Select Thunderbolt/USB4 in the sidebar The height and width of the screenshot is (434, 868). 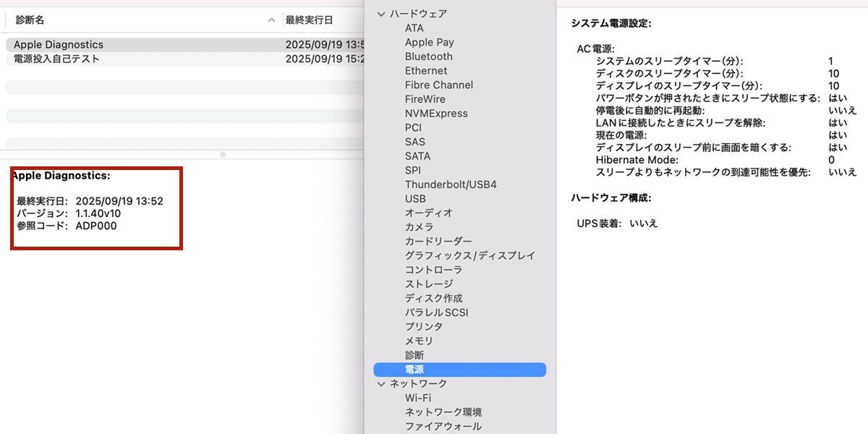(x=451, y=184)
